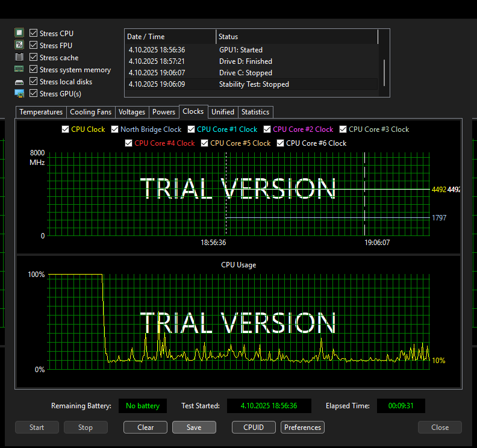The image size is (477, 448).
Task: Select the Clocks tab
Action: 193,111
